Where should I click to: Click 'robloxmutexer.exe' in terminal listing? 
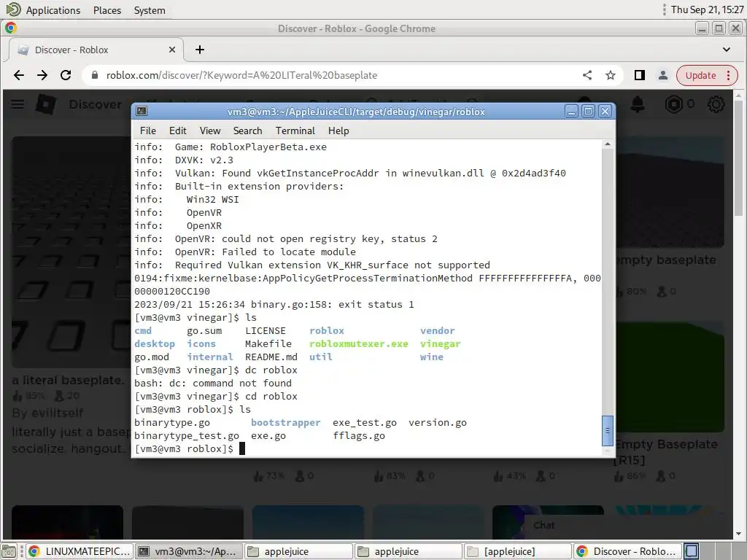[x=359, y=344]
